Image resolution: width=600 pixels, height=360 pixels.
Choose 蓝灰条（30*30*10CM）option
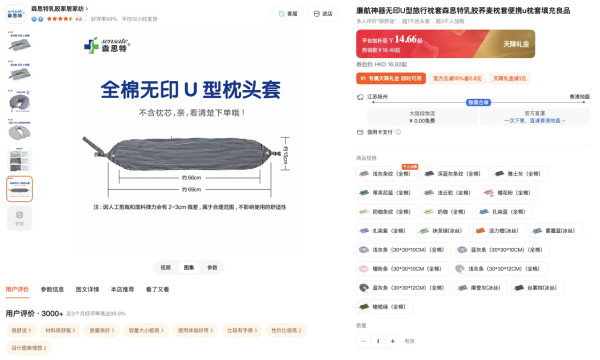[x=502, y=250]
